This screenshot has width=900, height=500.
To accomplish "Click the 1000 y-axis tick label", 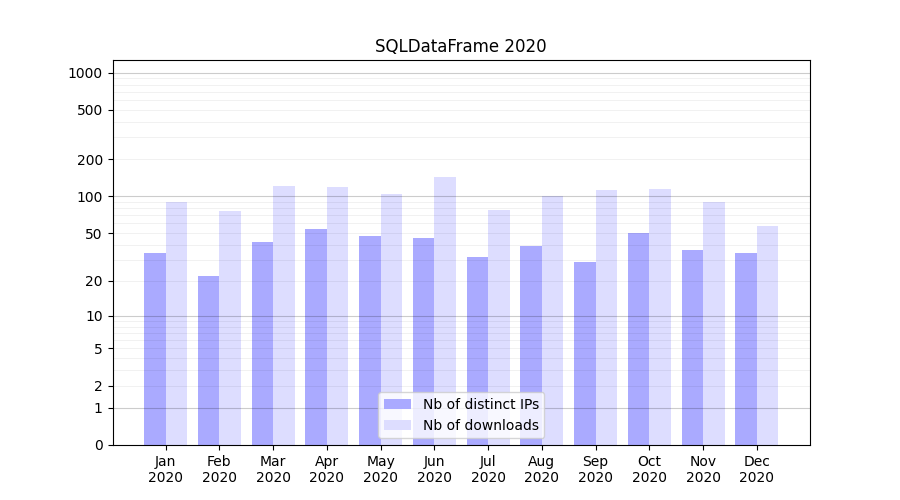I will click(85, 73).
